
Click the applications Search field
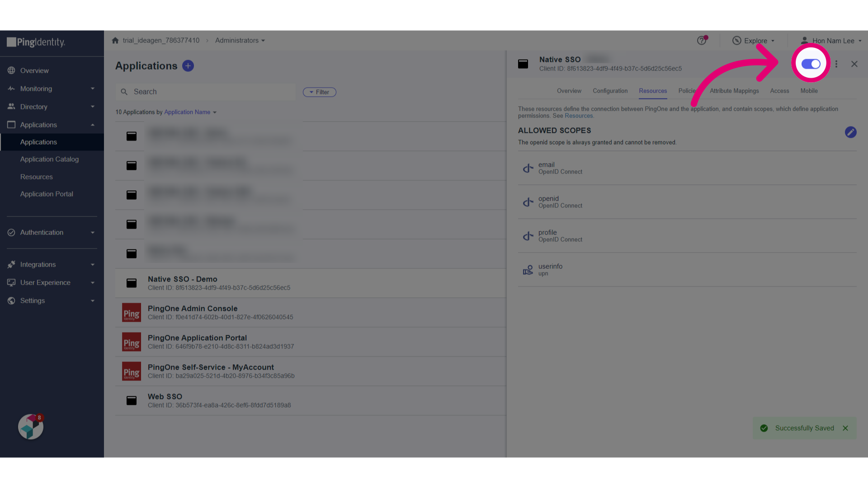(x=206, y=92)
